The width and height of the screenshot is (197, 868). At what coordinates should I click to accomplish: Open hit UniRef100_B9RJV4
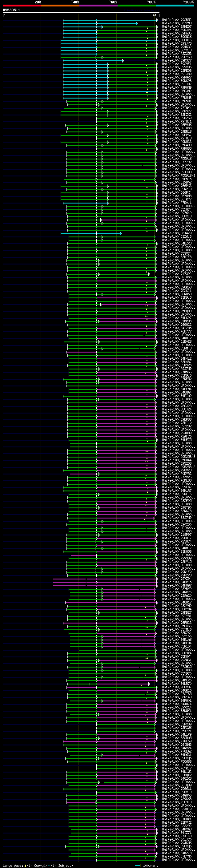click(177, 30)
